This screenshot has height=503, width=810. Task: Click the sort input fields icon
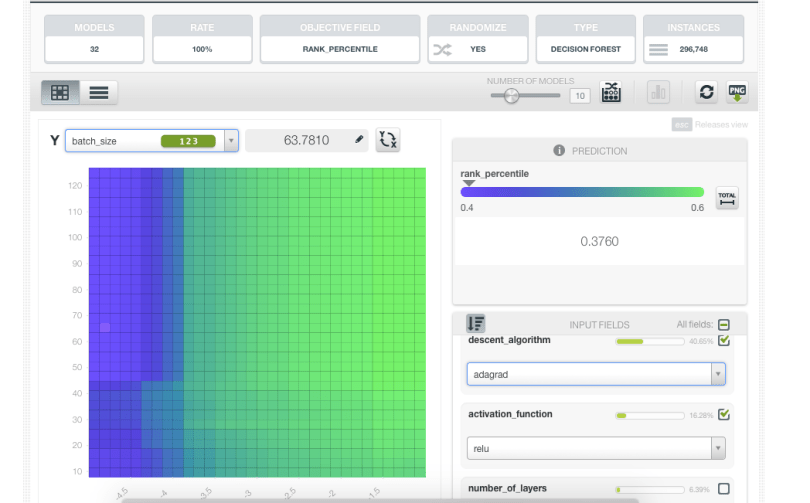(x=476, y=324)
